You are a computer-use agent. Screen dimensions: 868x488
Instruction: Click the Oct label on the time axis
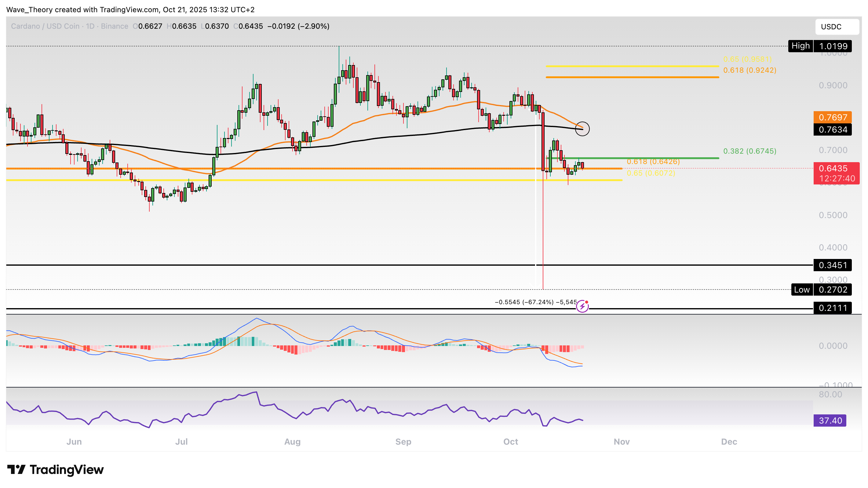510,442
